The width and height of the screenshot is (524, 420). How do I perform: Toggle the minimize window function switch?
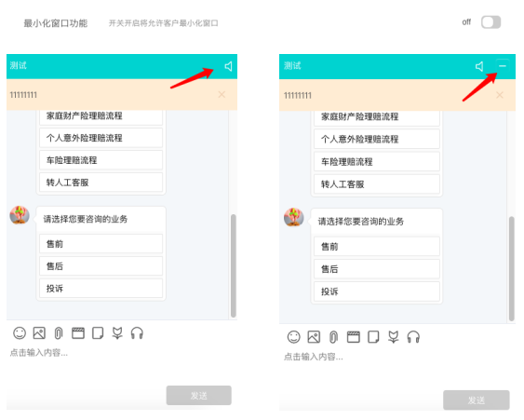[490, 22]
